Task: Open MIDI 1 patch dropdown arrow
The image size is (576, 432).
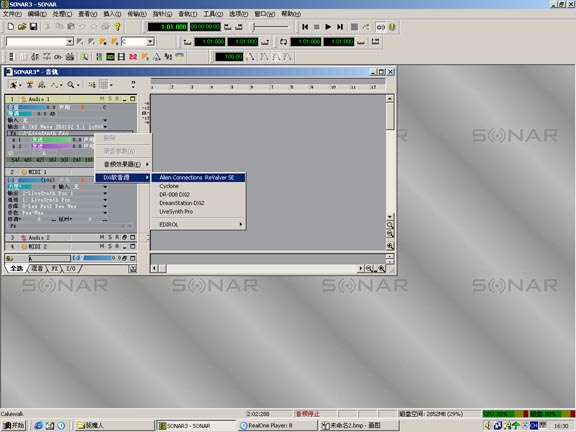Action: point(105,213)
